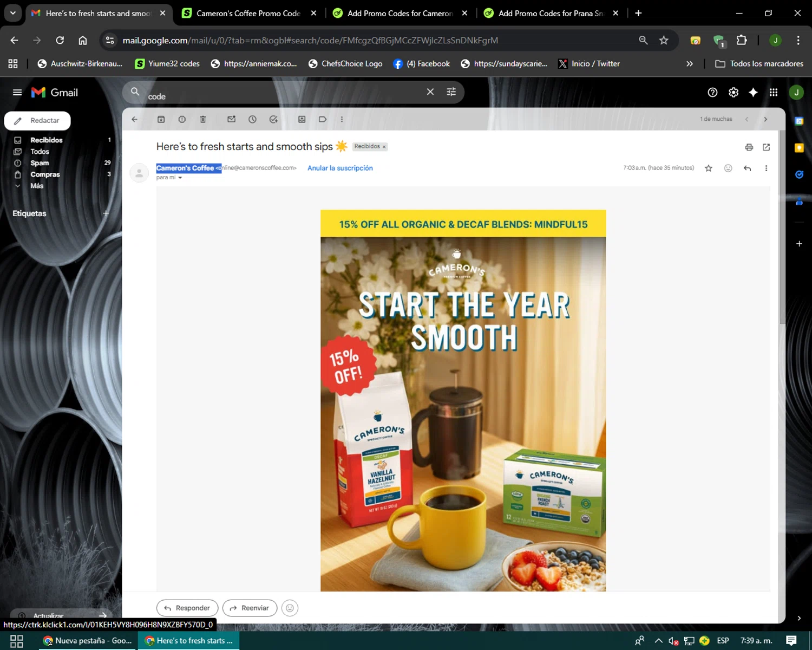Expand recipient details next to 'para mí'
The height and width of the screenshot is (650, 812).
[x=180, y=178]
